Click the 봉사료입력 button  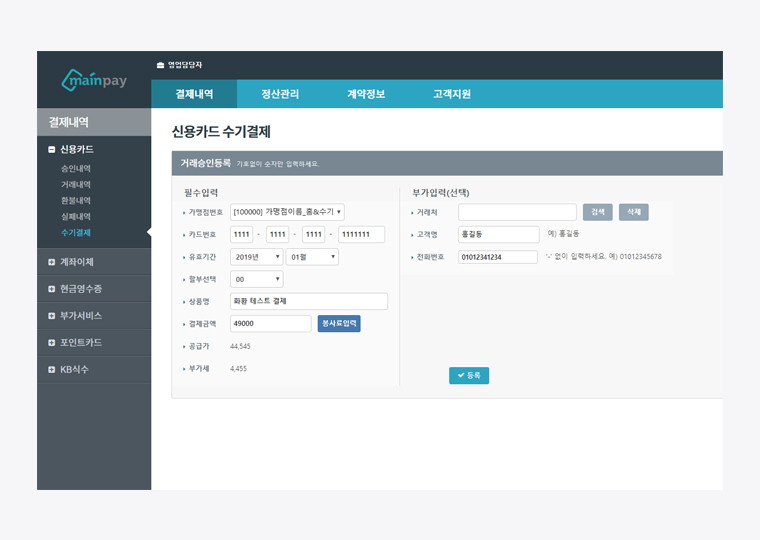(x=339, y=324)
